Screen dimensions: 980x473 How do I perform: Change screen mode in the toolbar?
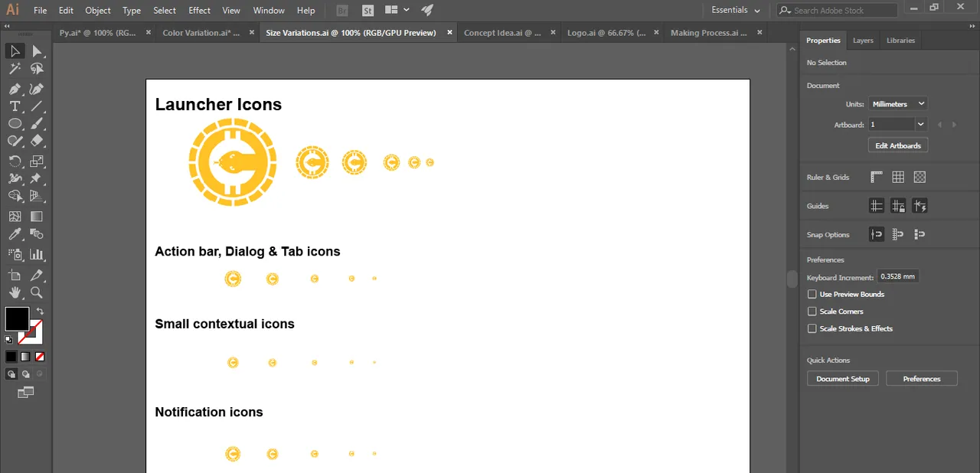(26, 393)
